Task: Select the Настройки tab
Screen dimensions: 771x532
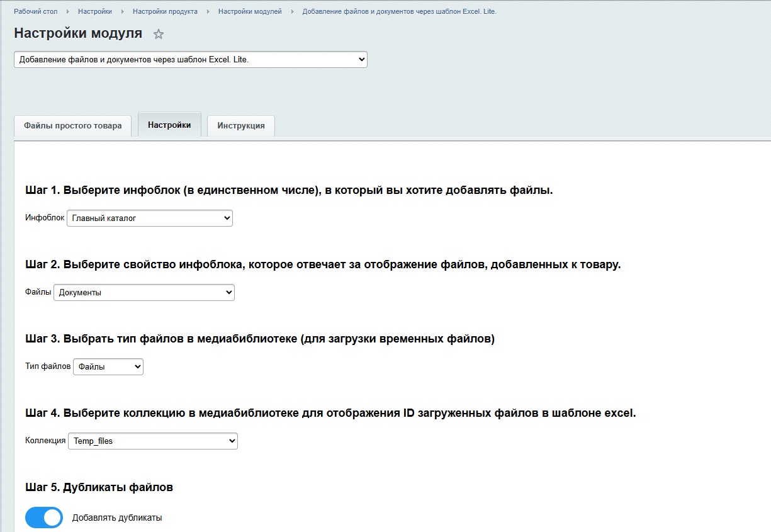Action: click(x=169, y=125)
